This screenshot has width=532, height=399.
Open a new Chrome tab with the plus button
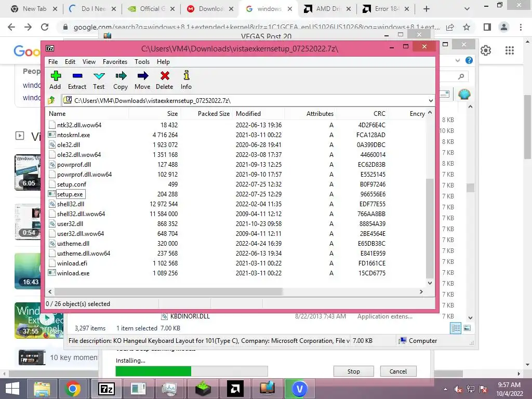click(427, 9)
